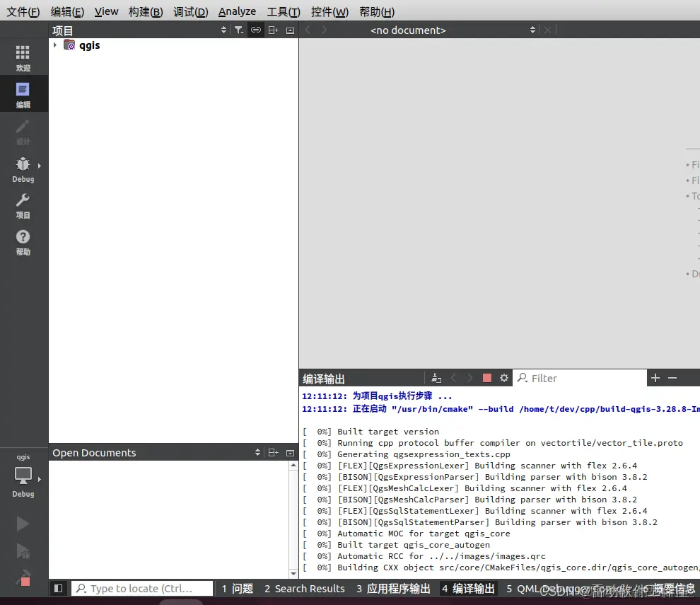This screenshot has width=700, height=605.
Task: Zoom in compile output with plus
Action: tap(655, 378)
